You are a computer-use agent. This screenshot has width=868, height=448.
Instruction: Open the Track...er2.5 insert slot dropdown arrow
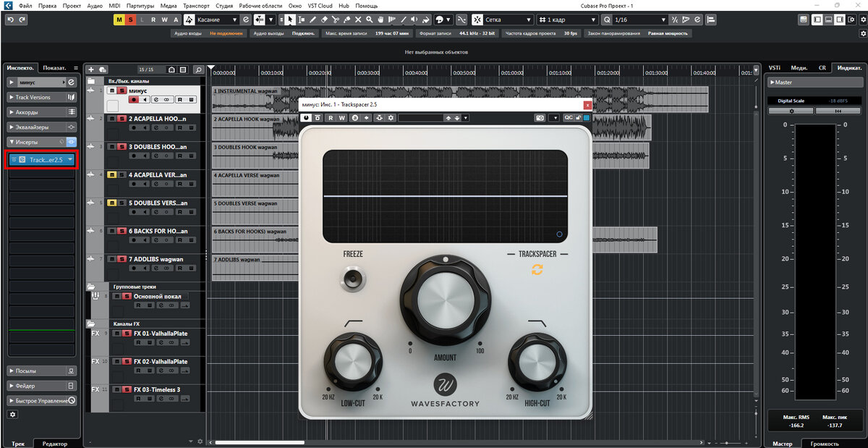(x=70, y=159)
